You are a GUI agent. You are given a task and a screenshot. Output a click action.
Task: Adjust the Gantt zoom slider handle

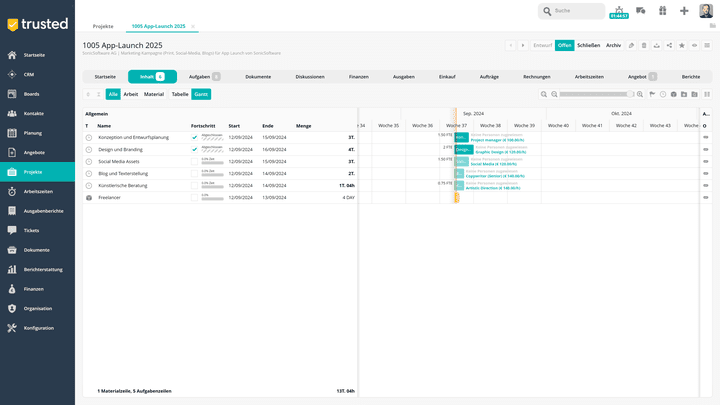630,94
